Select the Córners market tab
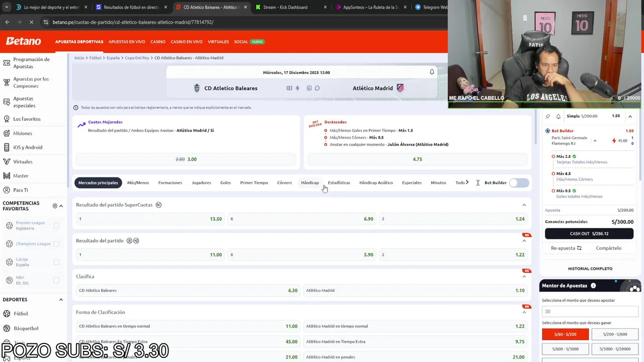Viewport: 644px width, 362px height. tap(284, 183)
